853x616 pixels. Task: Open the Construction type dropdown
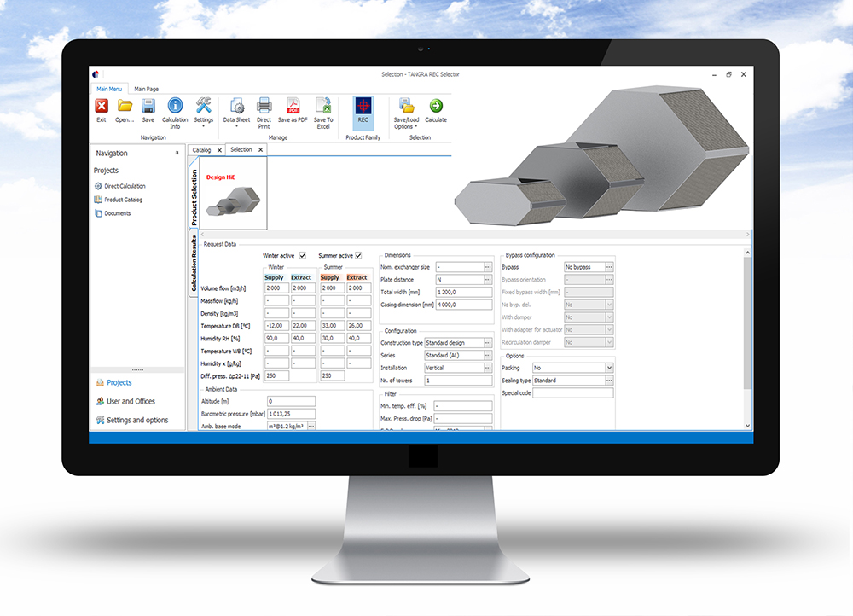pyautogui.click(x=488, y=343)
